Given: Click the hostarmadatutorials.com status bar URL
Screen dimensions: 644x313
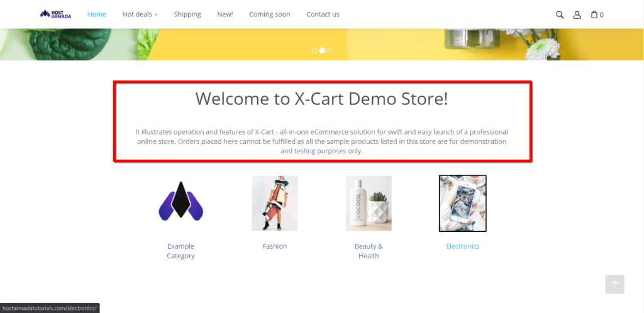Looking at the screenshot, I should (49, 308).
